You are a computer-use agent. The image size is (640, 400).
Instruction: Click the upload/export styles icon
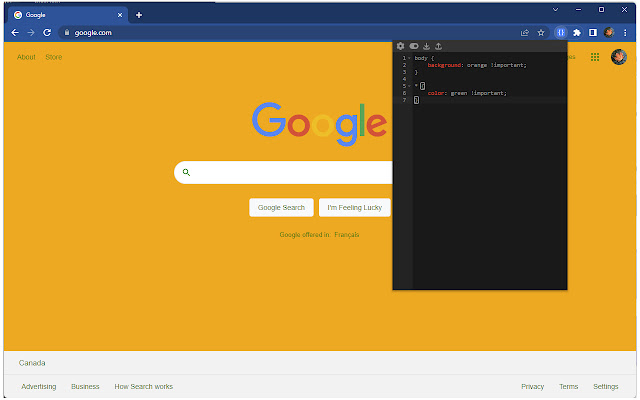point(438,46)
